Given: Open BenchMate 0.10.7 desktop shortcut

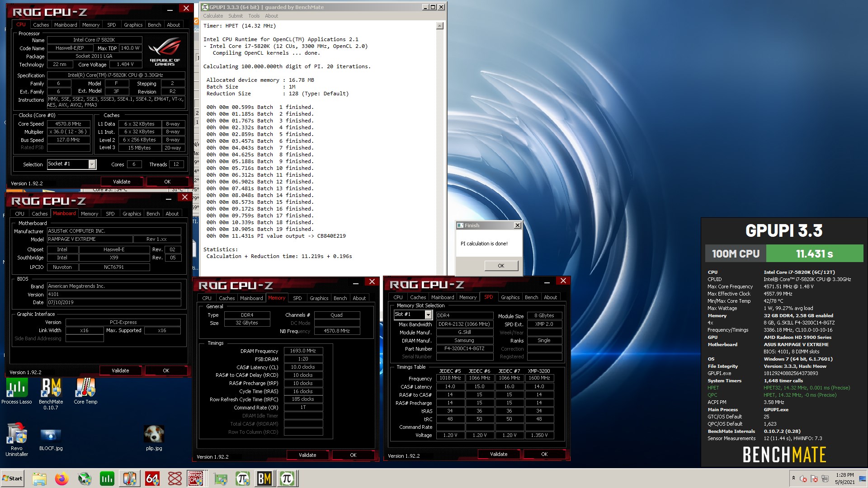Looking at the screenshot, I should 51,394.
